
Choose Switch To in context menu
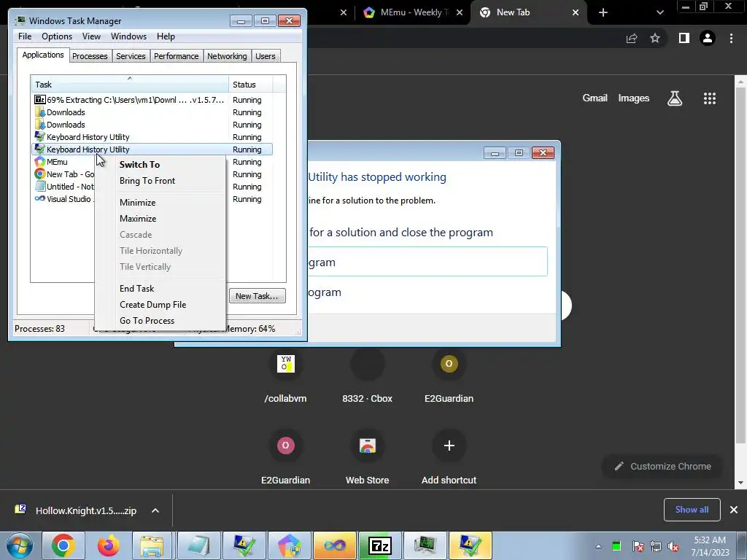point(139,165)
